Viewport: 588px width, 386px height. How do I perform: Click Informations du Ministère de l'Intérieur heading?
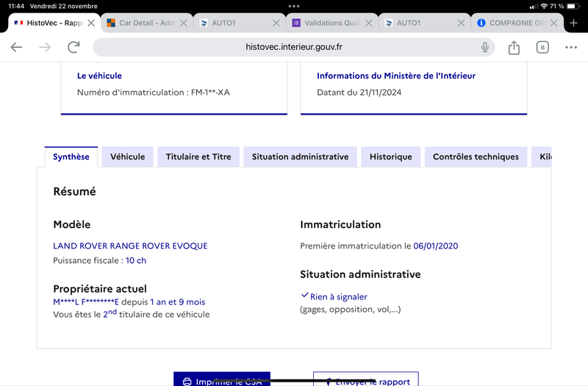pyautogui.click(x=396, y=76)
